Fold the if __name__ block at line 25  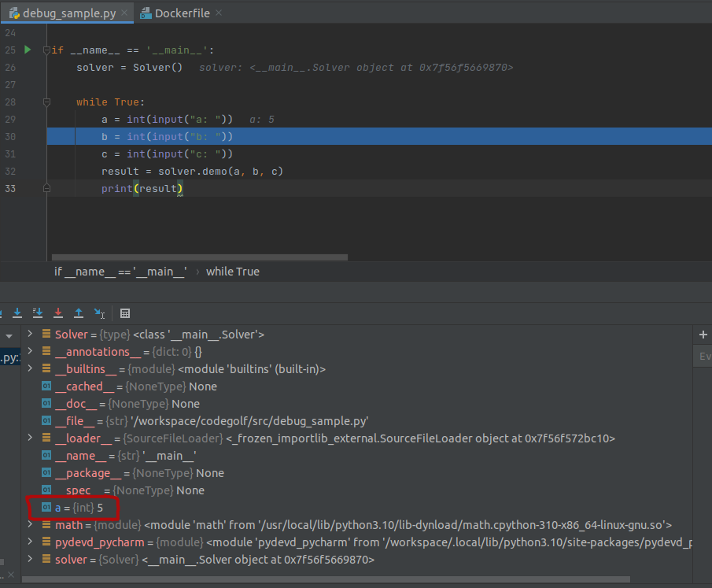click(x=47, y=50)
